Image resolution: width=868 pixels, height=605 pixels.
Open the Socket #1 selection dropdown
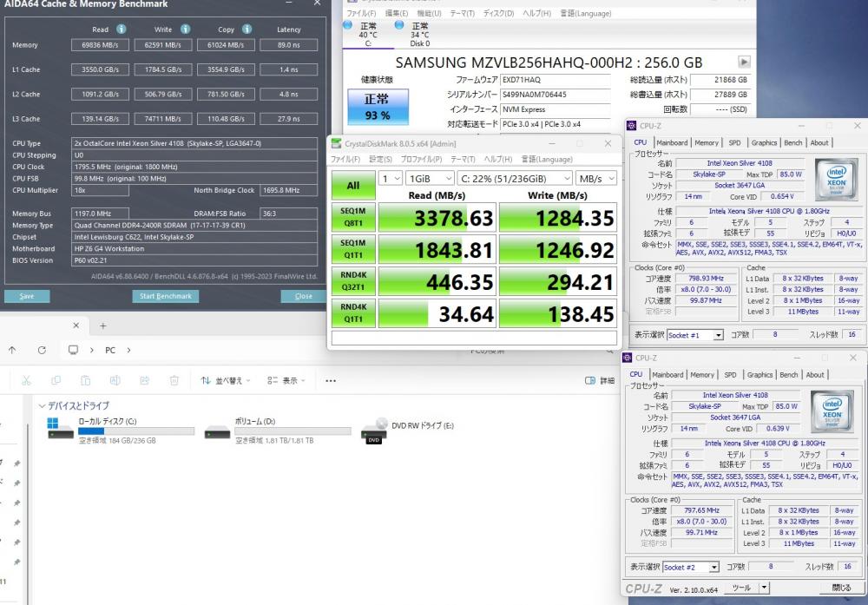pyautogui.click(x=695, y=335)
